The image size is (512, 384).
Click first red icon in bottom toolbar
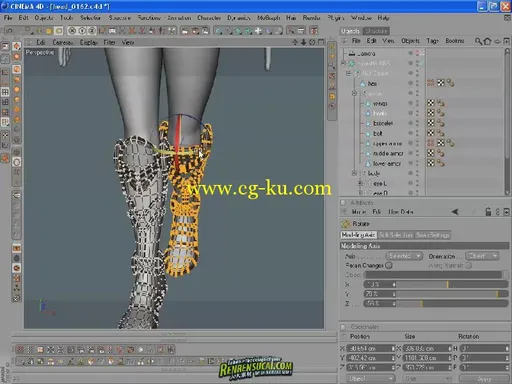click(20, 350)
